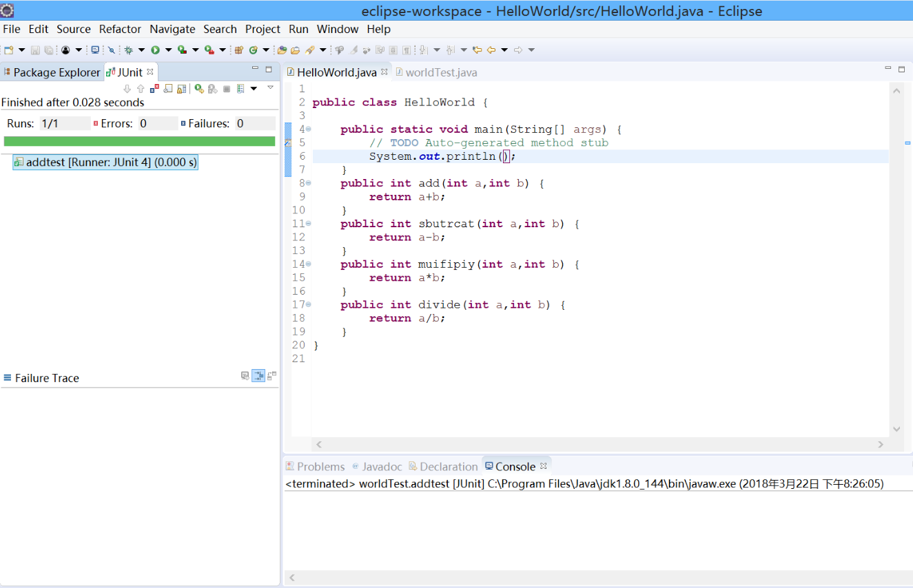Close the JUnit view tab

[150, 72]
